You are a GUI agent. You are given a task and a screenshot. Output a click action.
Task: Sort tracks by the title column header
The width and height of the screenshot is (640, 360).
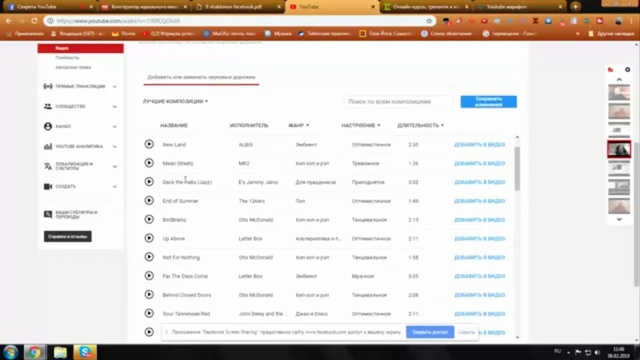[x=174, y=125]
